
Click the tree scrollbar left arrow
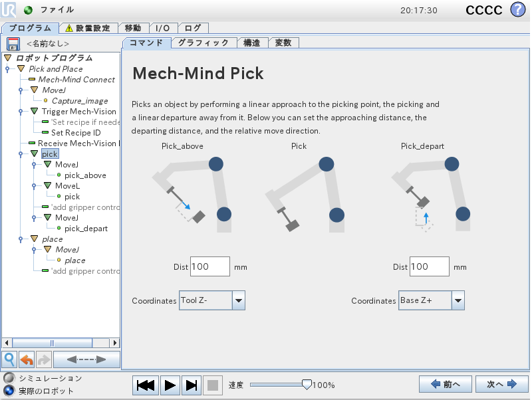click(7, 343)
